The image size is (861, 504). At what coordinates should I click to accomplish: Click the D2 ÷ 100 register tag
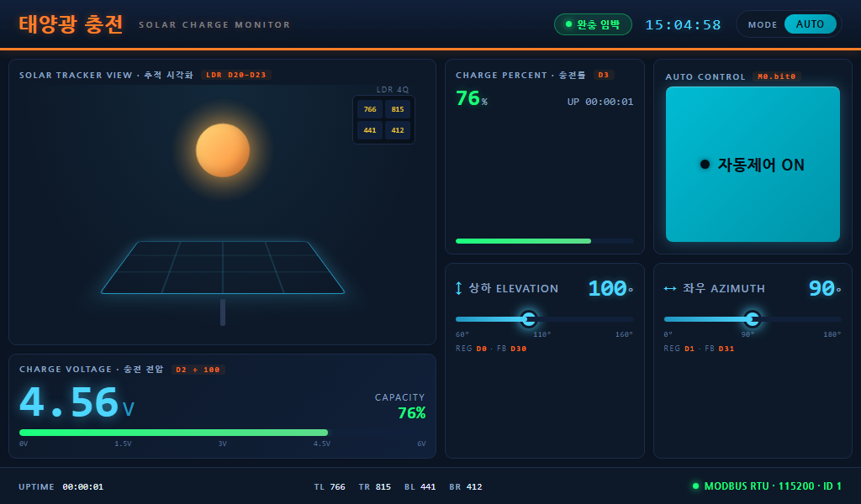click(x=198, y=370)
